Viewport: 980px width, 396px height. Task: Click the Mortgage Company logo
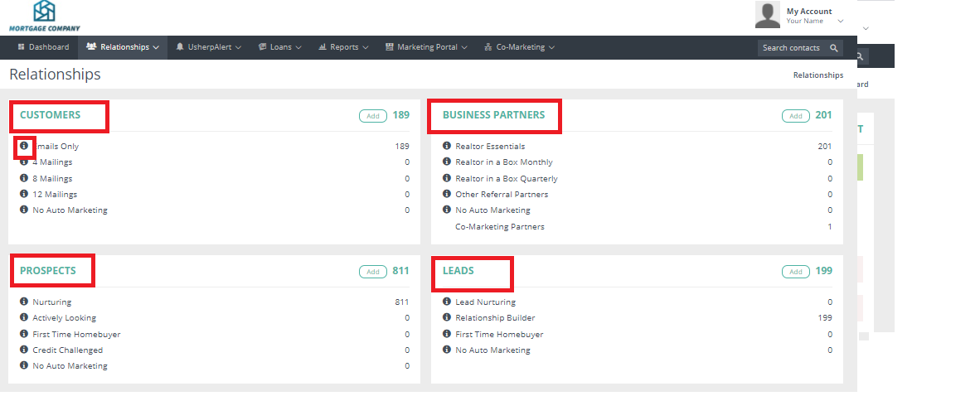tap(44, 17)
